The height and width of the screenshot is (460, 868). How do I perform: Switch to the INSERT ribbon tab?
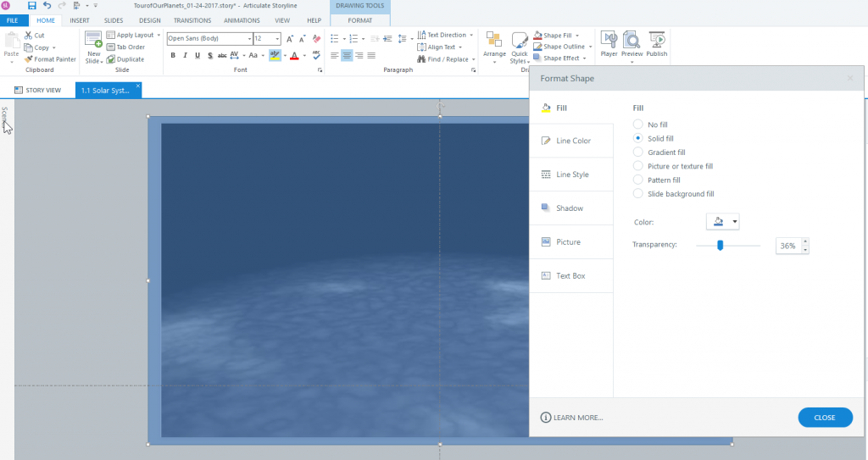(x=79, y=20)
